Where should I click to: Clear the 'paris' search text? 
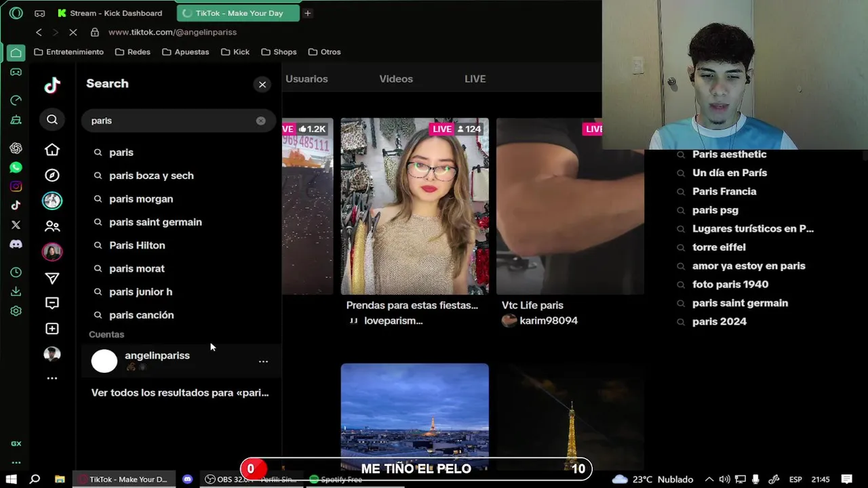(260, 120)
